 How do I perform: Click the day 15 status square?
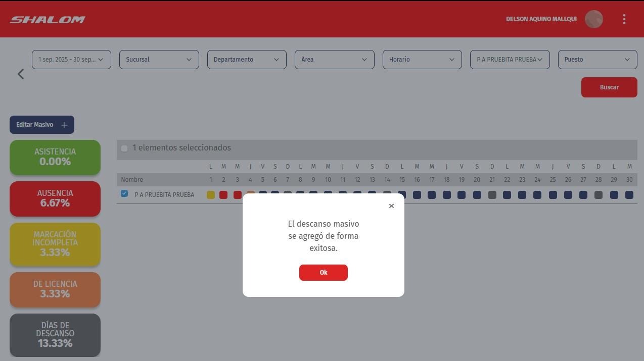pyautogui.click(x=402, y=195)
